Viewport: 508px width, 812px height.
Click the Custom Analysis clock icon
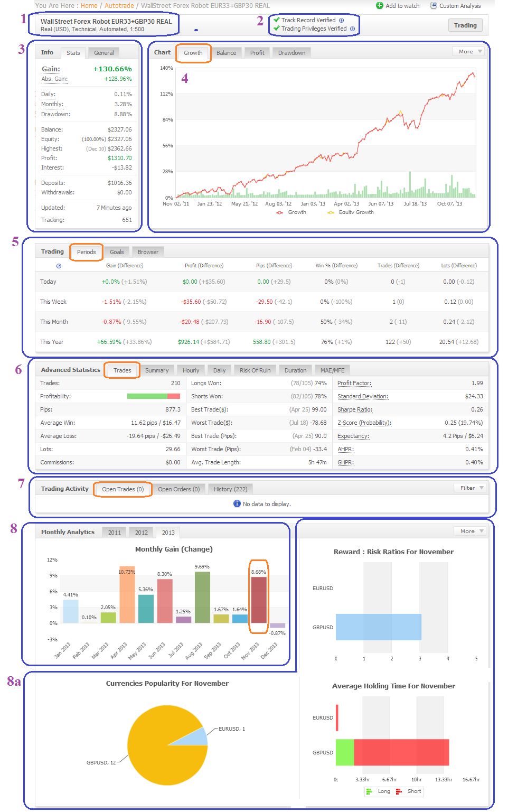(434, 6)
